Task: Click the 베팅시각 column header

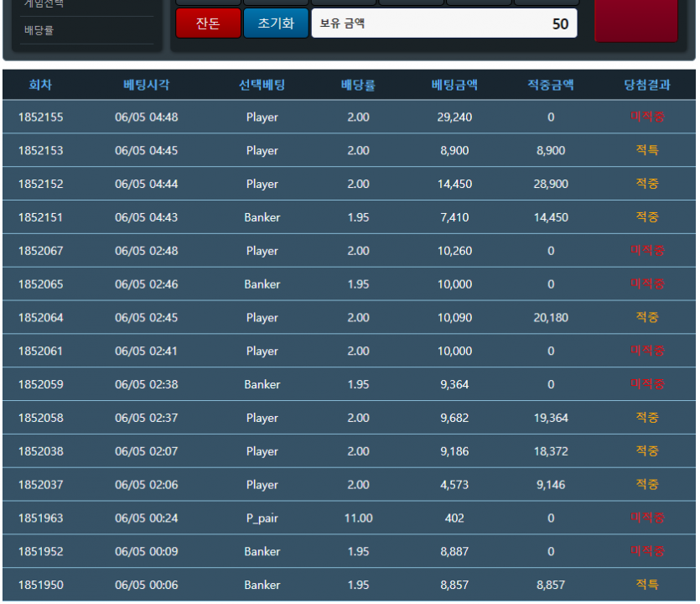Action: pyautogui.click(x=147, y=85)
